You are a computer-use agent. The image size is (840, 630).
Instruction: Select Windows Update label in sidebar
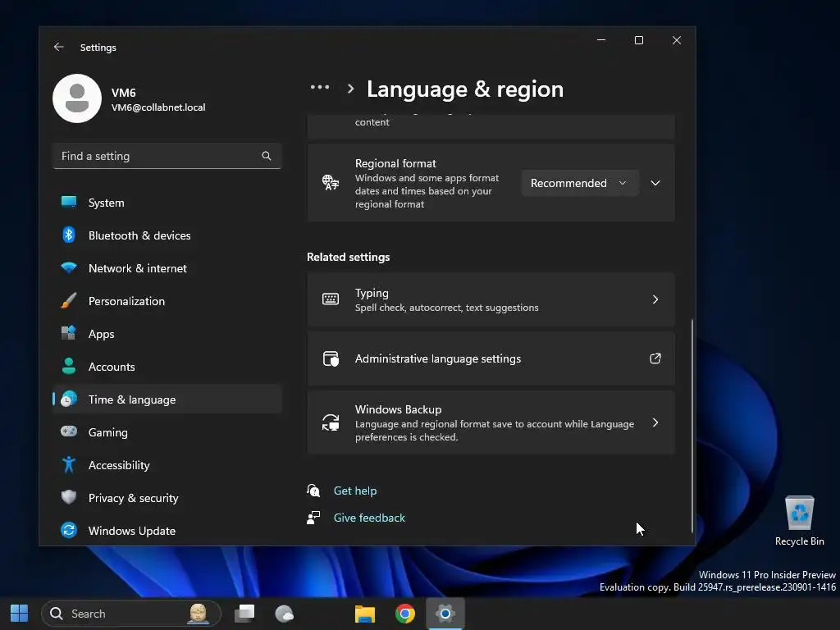pos(132,531)
